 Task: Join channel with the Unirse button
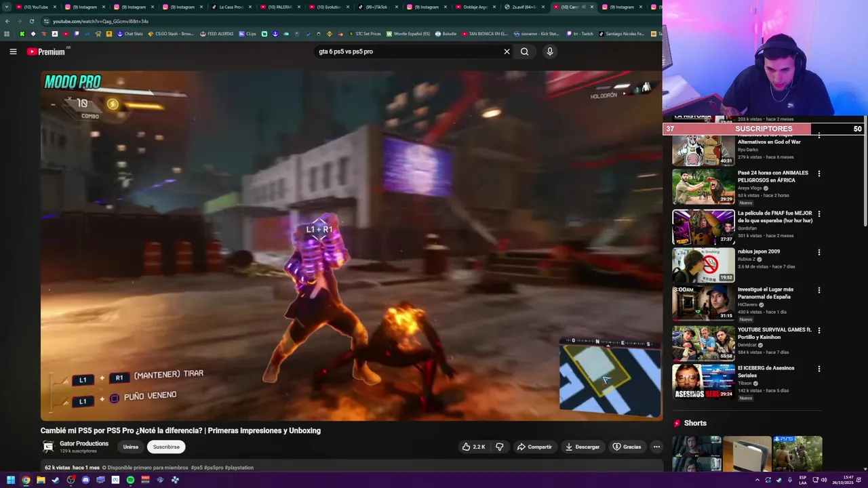[131, 447]
